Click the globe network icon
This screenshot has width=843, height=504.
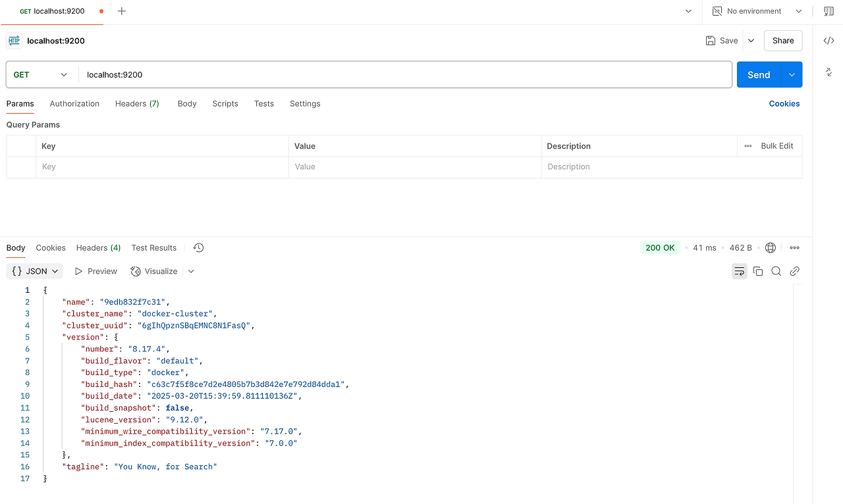coord(771,248)
